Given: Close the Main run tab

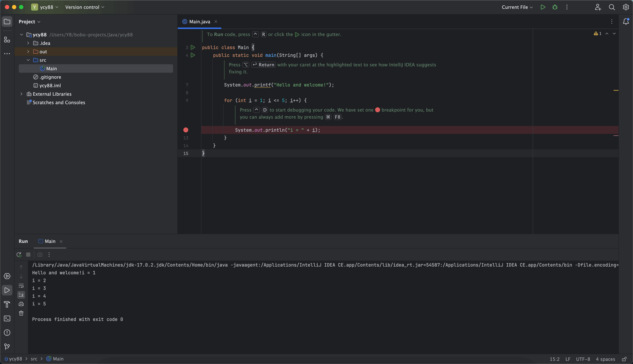Looking at the screenshot, I should (x=61, y=241).
